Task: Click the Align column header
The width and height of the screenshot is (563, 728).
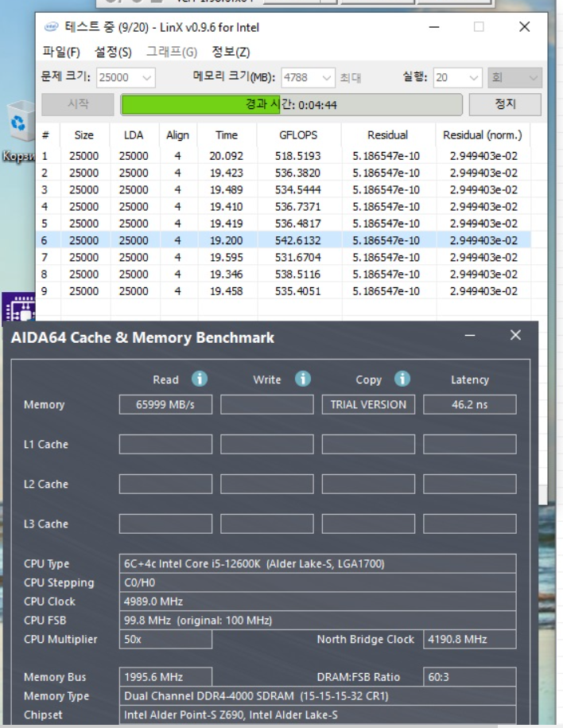Action: (178, 135)
